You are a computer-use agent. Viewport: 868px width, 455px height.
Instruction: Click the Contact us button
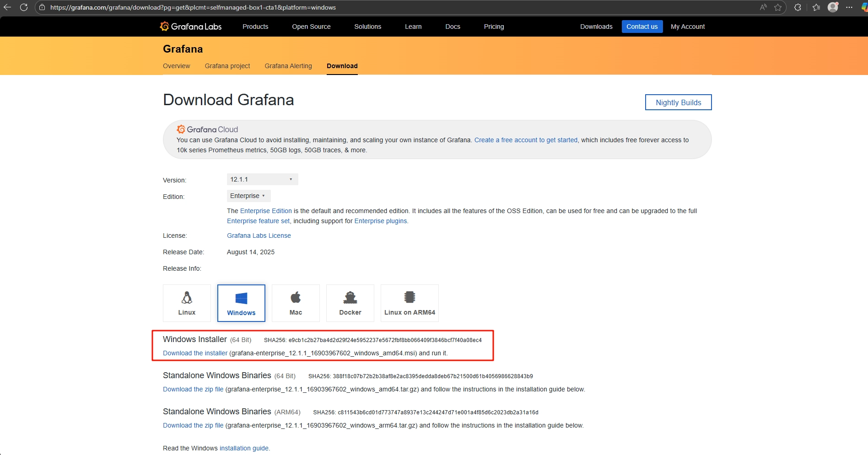pos(642,27)
